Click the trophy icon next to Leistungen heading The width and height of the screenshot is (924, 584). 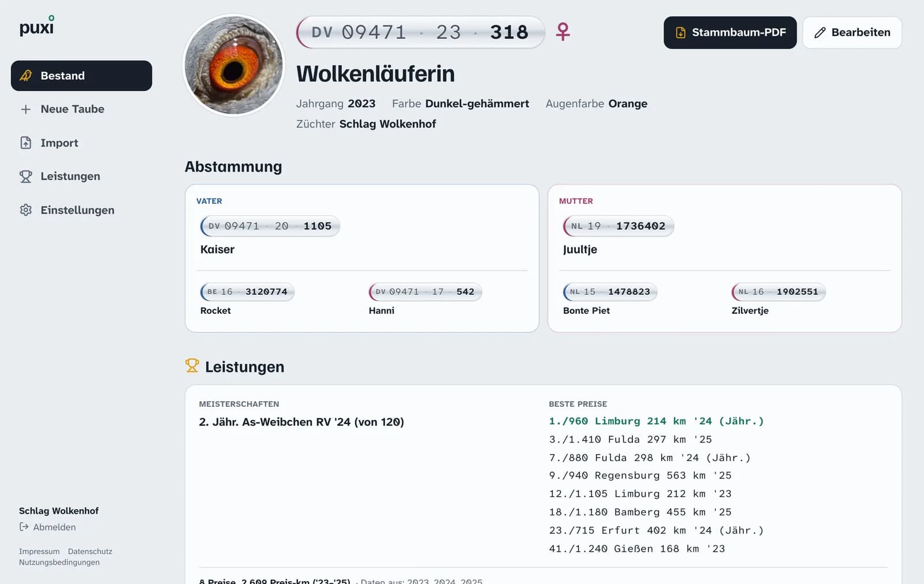(192, 365)
